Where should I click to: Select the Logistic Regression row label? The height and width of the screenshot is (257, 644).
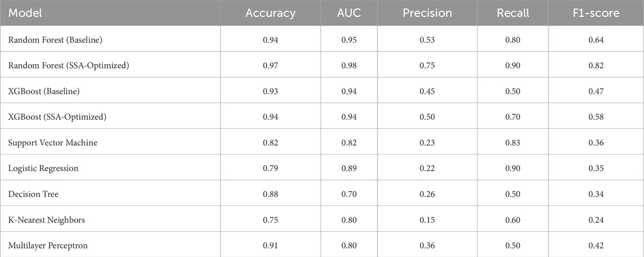[43, 168]
